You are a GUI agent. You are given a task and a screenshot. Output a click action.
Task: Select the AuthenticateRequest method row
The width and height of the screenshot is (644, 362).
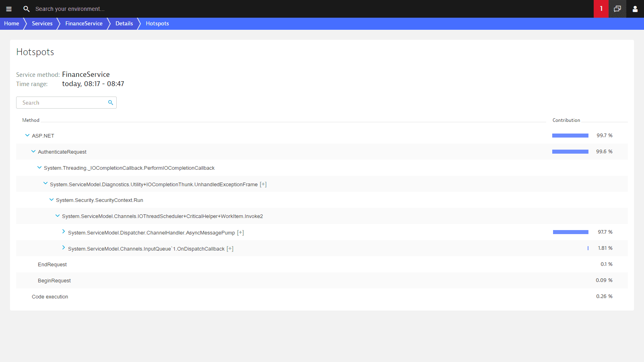pyautogui.click(x=322, y=152)
